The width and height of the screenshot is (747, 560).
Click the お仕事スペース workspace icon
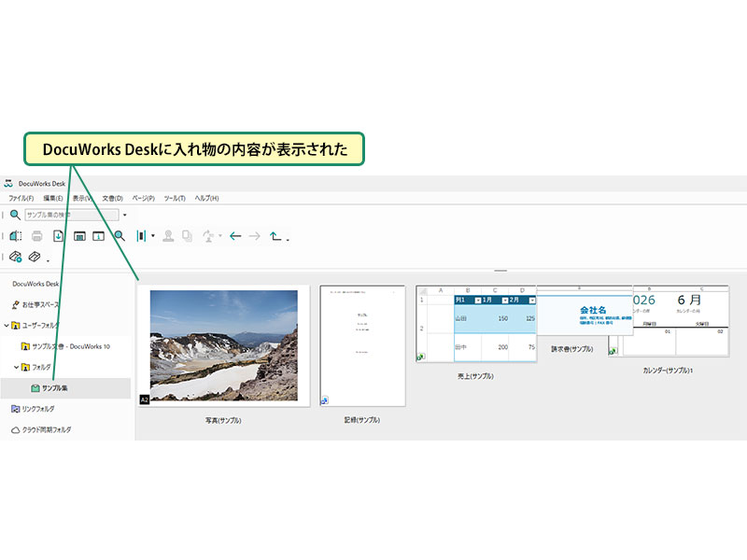[x=15, y=305]
